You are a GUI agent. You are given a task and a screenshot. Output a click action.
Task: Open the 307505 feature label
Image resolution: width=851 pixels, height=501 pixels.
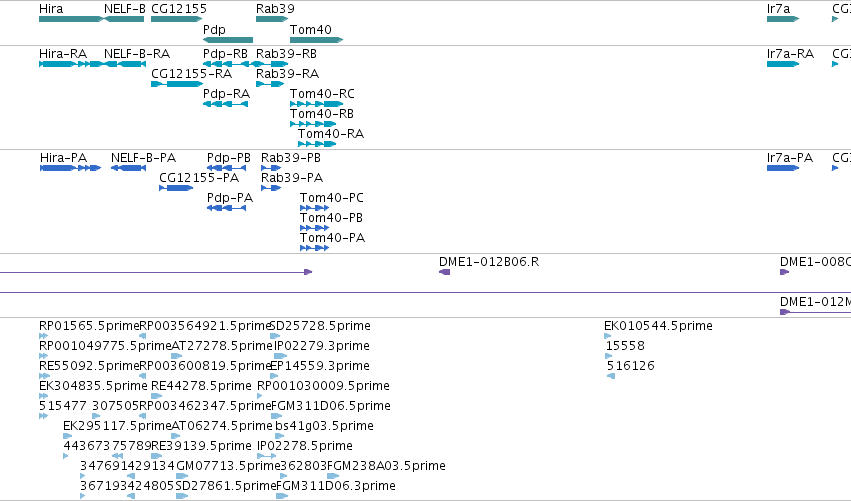coord(116,407)
